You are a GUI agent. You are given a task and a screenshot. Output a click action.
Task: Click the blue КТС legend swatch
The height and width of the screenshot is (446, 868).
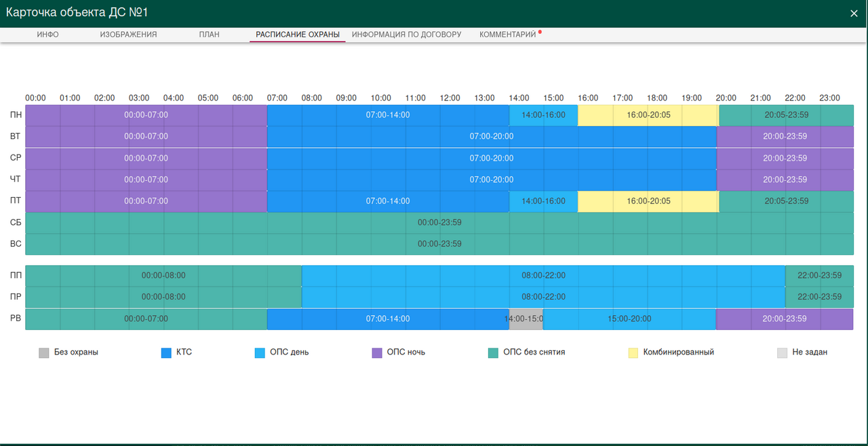pyautogui.click(x=166, y=352)
